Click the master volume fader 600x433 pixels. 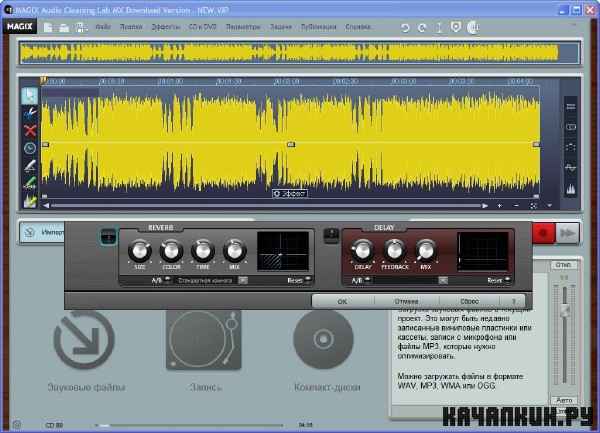pyautogui.click(x=564, y=309)
